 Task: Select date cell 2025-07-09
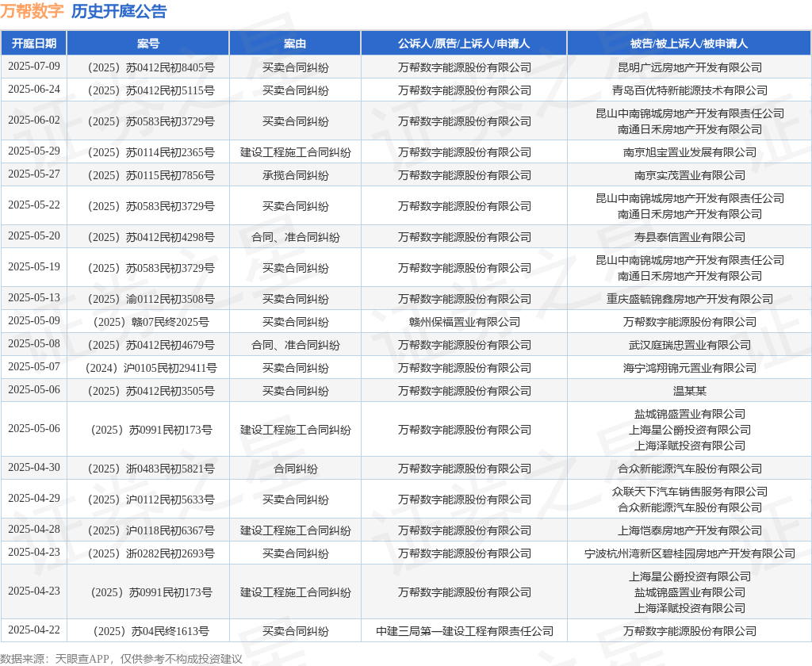coord(33,67)
